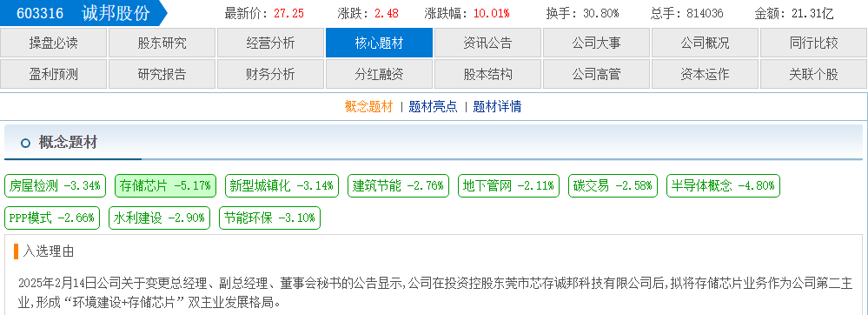Open 资讯公告 tab
Screen dimensions: 868x315
pos(487,43)
